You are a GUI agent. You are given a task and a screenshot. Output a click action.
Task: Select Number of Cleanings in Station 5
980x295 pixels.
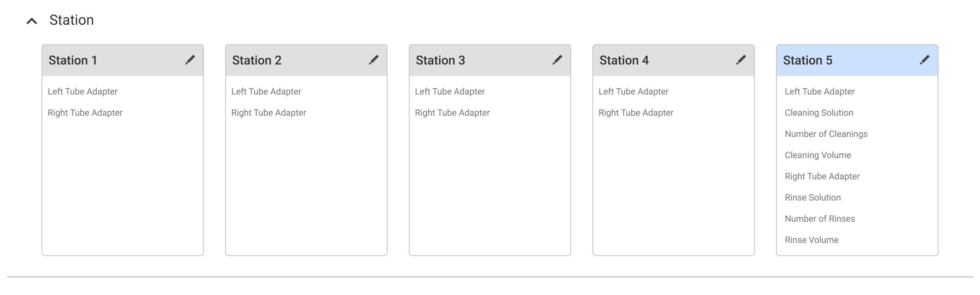tap(825, 134)
